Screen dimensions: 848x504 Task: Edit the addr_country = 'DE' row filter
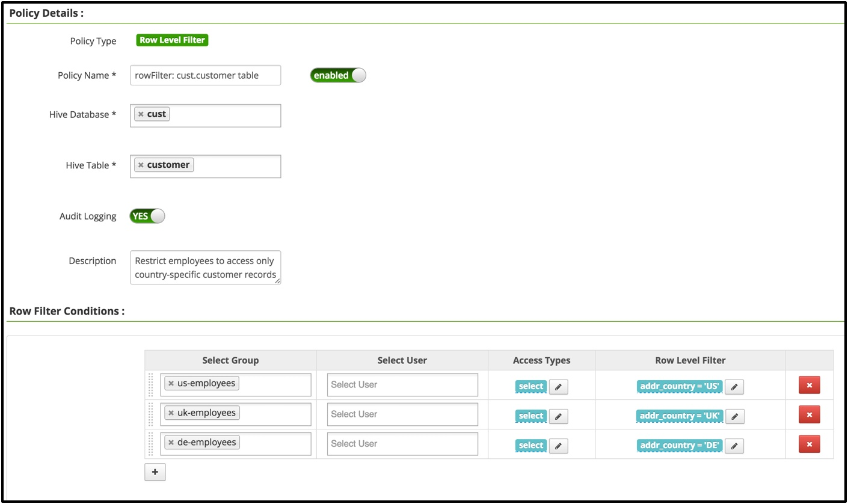(734, 446)
